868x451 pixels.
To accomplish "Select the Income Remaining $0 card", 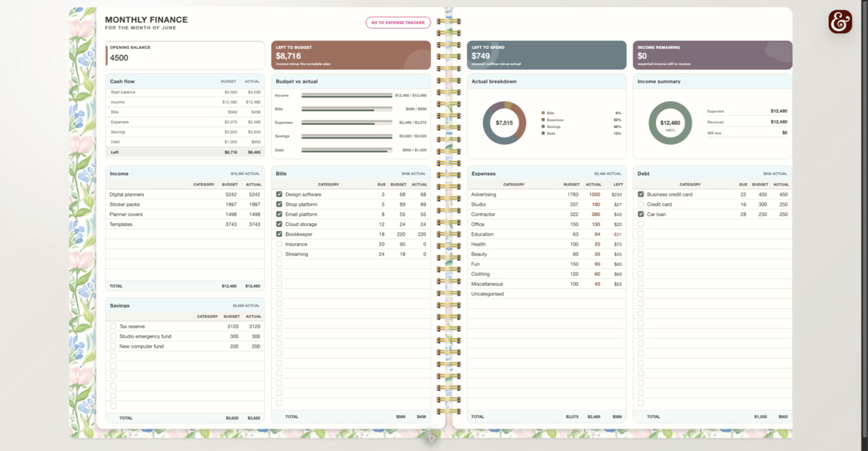I will [x=712, y=55].
